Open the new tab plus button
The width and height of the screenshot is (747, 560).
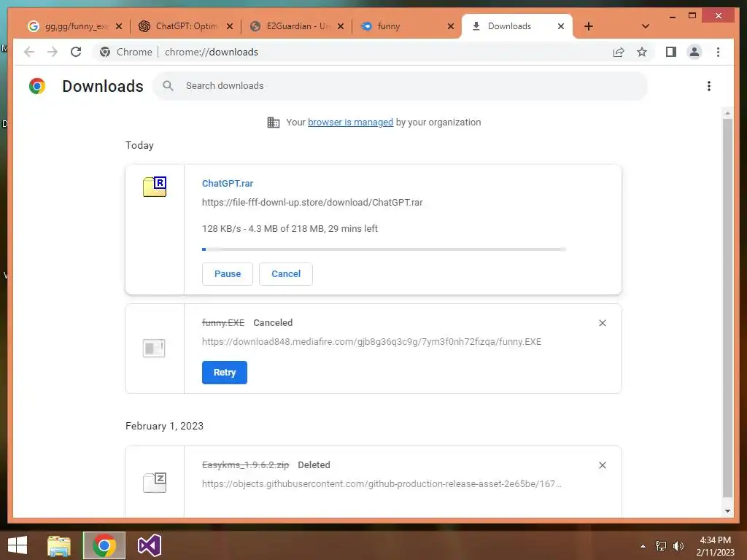[x=589, y=26]
